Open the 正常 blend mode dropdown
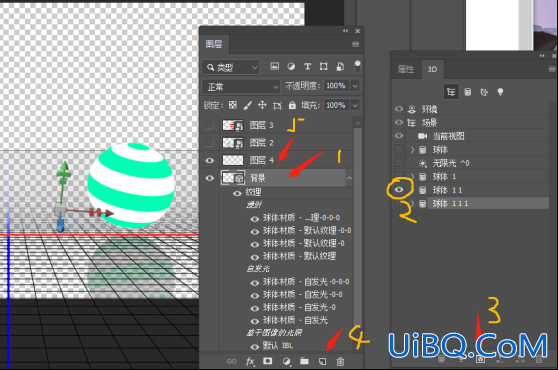The height and width of the screenshot is (370, 558). (241, 86)
